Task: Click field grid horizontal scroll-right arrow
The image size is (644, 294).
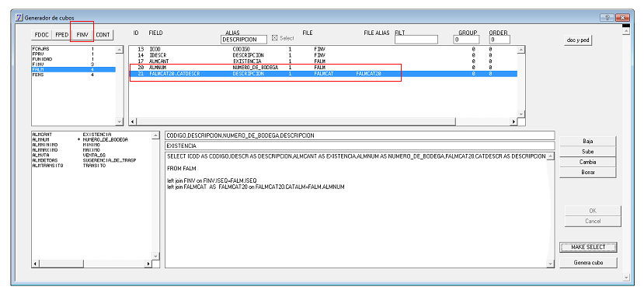Action: pos(513,122)
